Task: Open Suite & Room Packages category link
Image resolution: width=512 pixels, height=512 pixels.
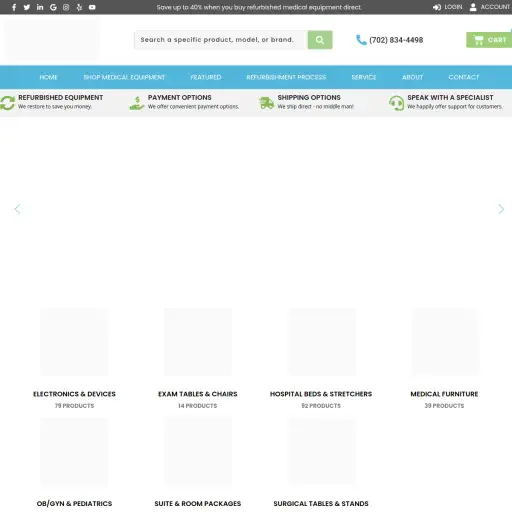Action: 198,503
